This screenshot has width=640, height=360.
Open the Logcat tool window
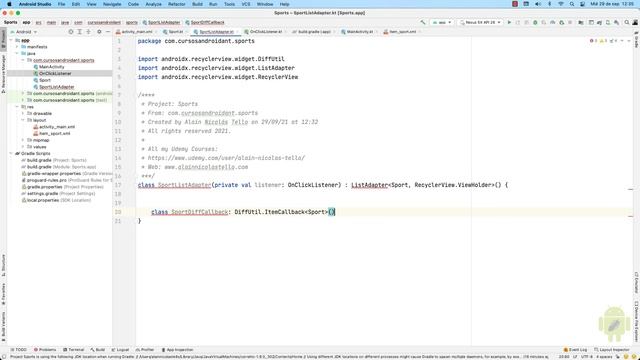point(120,350)
